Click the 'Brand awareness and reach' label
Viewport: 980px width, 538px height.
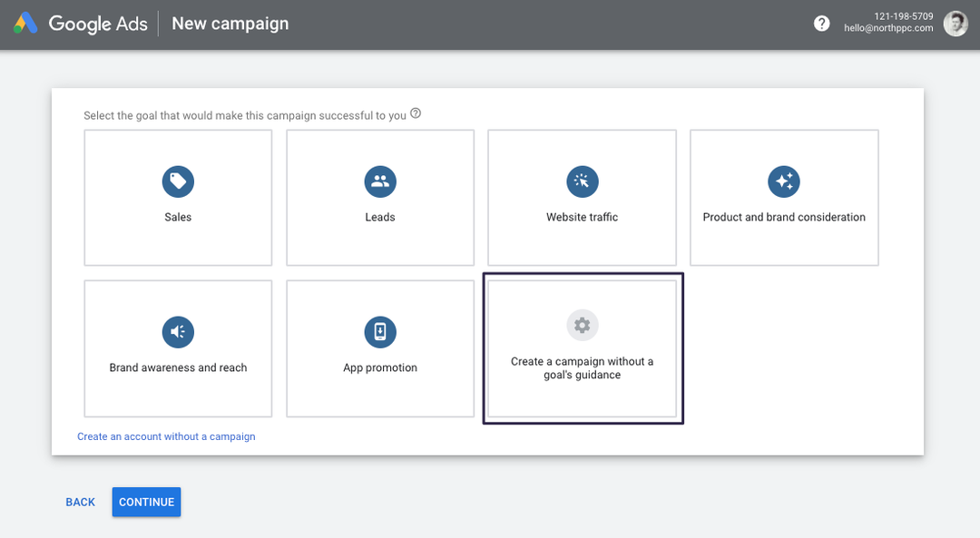tap(178, 368)
